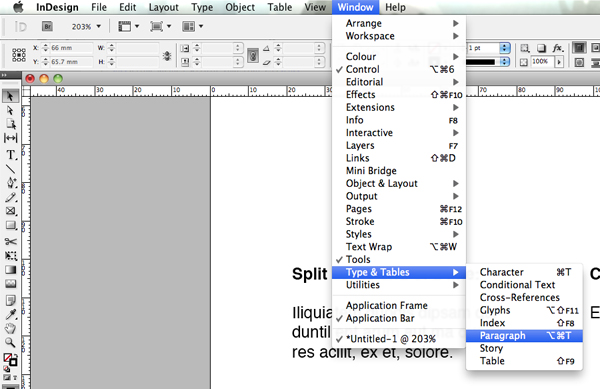Select the Hand tool
The image size is (600, 389).
pyautogui.click(x=10, y=328)
